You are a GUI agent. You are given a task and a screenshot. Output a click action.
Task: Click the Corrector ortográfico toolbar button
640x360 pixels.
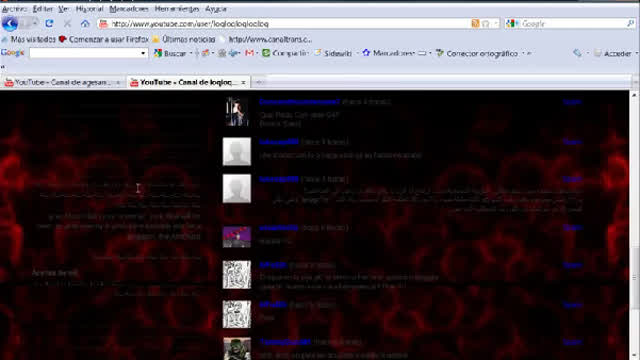tap(477, 53)
